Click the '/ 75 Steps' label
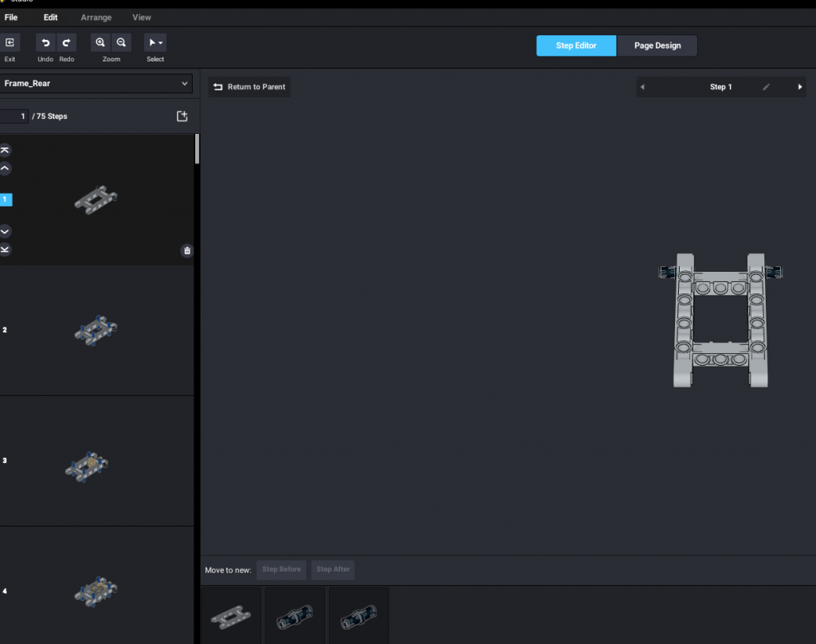The image size is (816, 644). click(x=49, y=116)
